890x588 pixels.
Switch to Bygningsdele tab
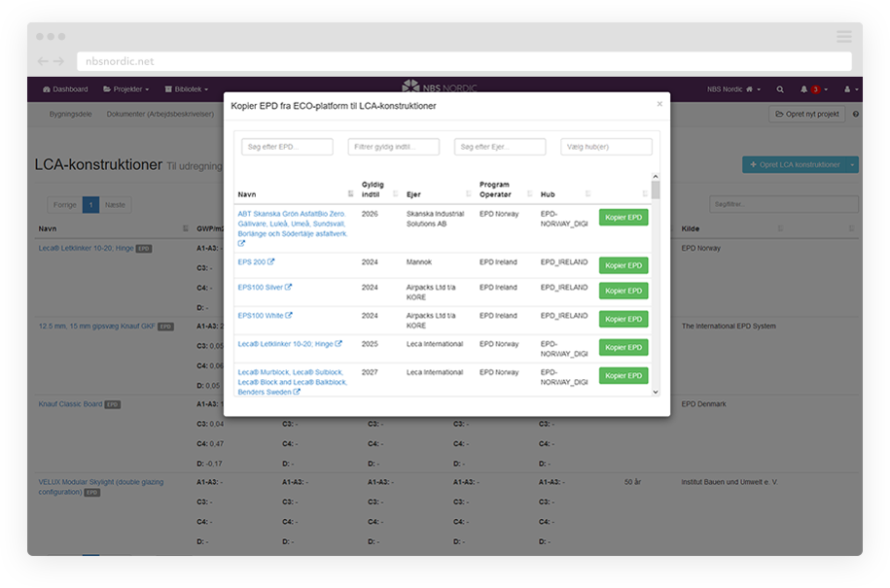coord(70,114)
